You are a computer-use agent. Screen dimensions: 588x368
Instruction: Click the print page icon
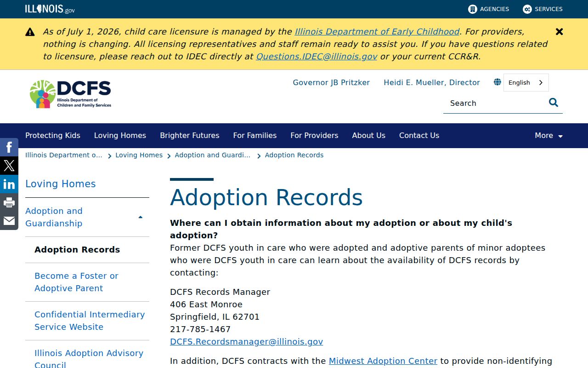tap(9, 202)
